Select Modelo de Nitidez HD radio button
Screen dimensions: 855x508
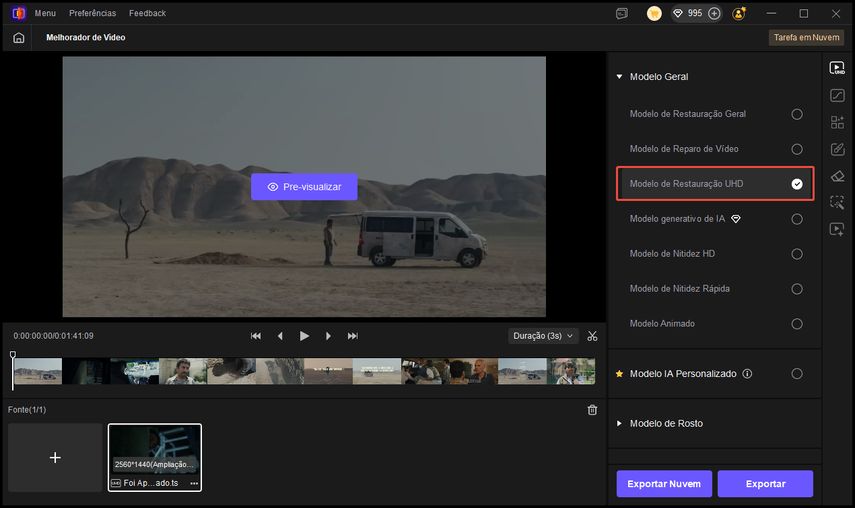click(797, 254)
